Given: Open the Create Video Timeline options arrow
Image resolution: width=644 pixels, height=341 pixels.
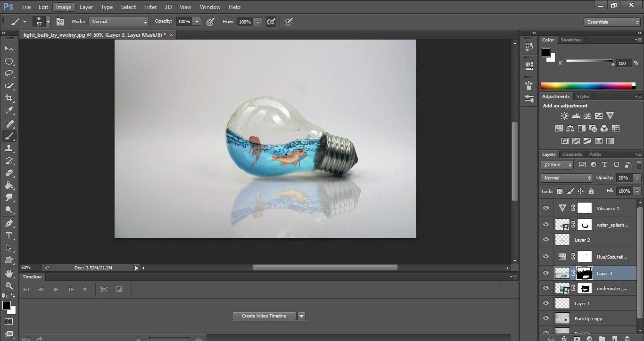Looking at the screenshot, I should coord(302,316).
